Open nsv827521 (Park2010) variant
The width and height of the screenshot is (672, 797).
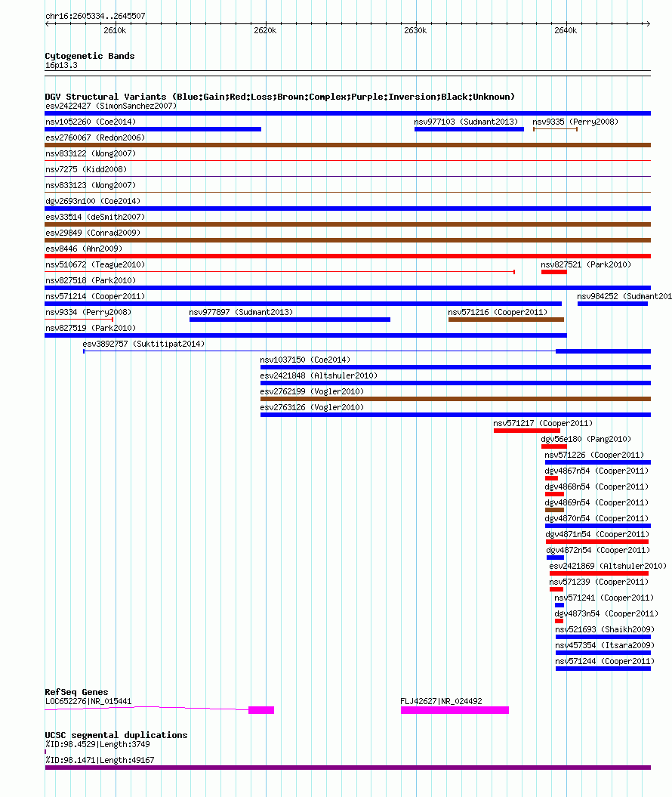click(586, 264)
